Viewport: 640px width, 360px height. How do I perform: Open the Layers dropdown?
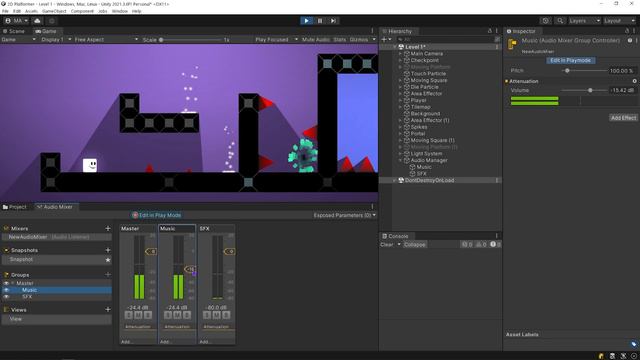(584, 21)
